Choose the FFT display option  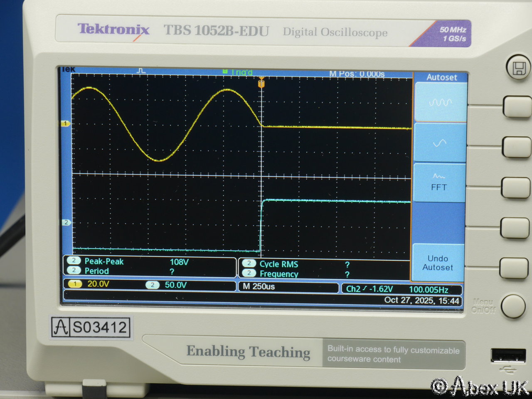pos(439,183)
